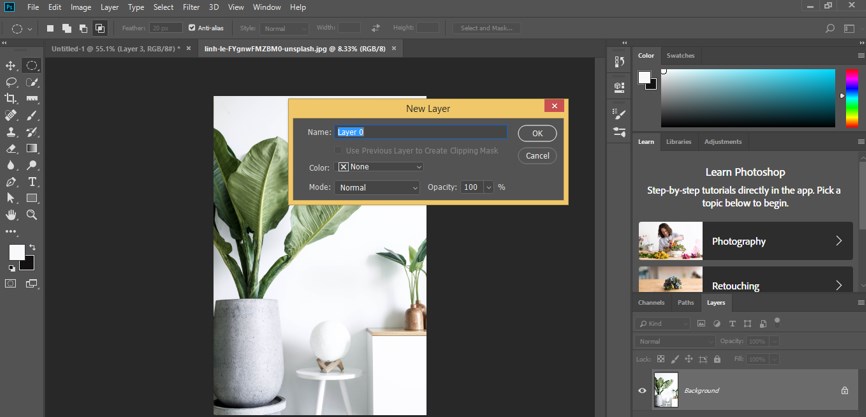Viewport: 866px width, 417px height.
Task: Click the Lasso tool
Action: point(11,82)
